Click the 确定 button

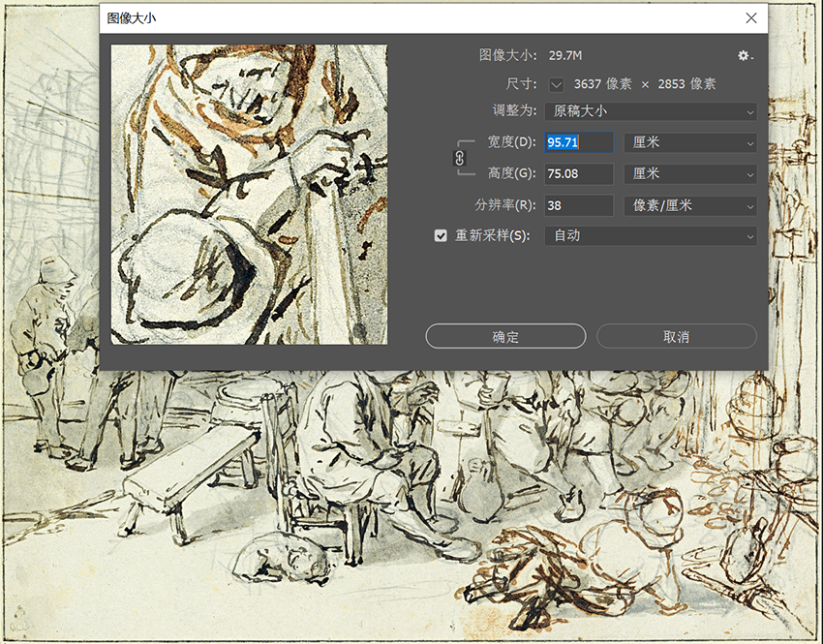505,336
